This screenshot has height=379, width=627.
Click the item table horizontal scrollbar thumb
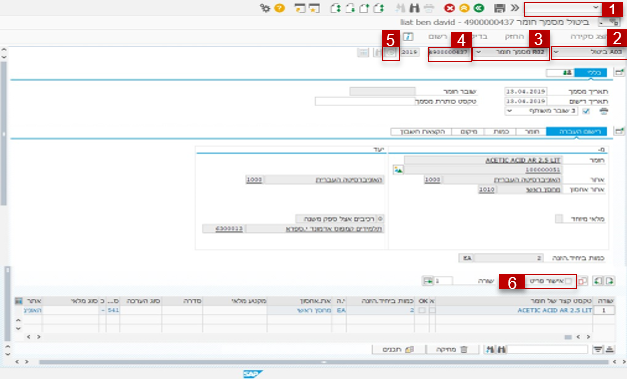[x=568, y=337]
